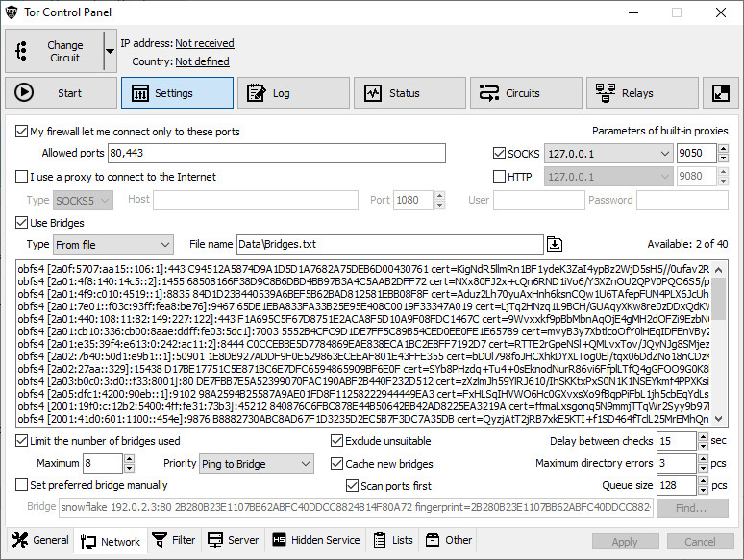Click the bridges File name field
744x560 pixels.
(x=390, y=244)
